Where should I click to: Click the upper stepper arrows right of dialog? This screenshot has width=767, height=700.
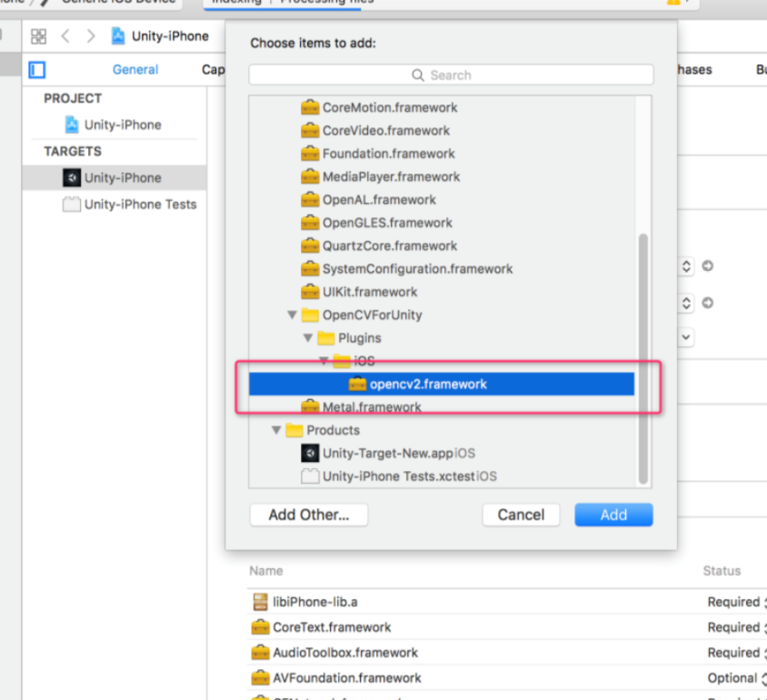pos(686,266)
